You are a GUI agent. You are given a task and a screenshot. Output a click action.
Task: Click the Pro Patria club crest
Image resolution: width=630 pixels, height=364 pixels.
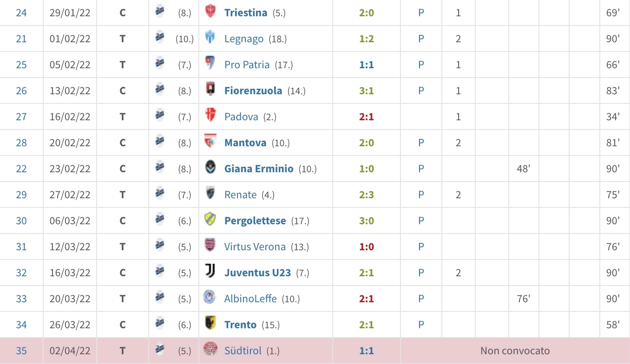tap(210, 65)
